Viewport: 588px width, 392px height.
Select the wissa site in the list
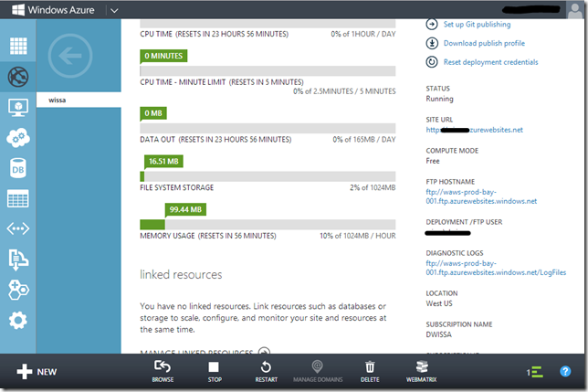(79, 101)
